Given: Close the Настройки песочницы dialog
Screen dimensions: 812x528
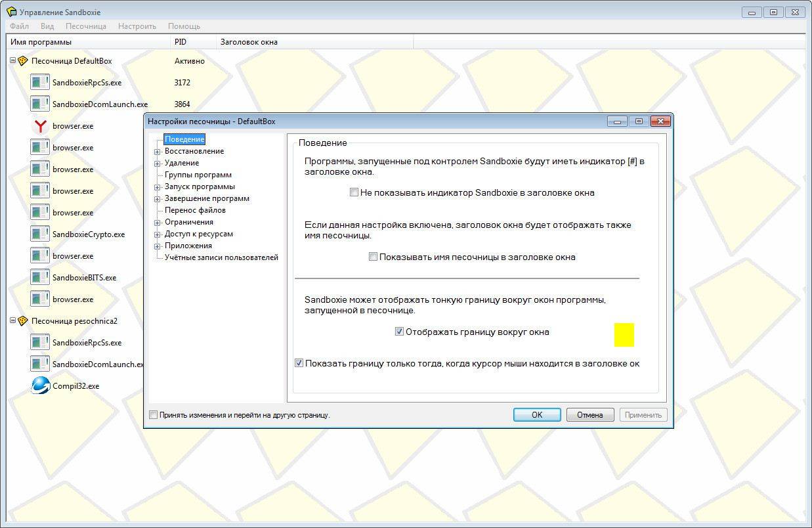Looking at the screenshot, I should click(x=660, y=121).
